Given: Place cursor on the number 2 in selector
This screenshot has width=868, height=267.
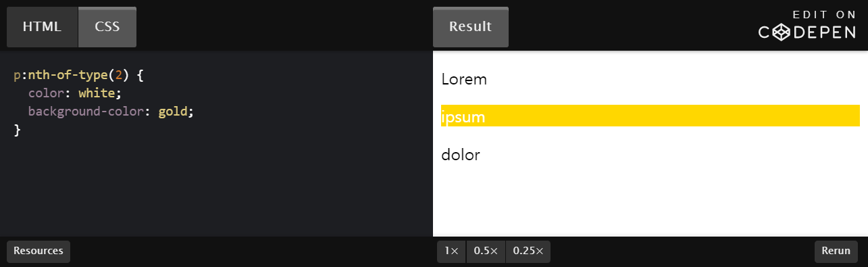Looking at the screenshot, I should pos(120,74).
